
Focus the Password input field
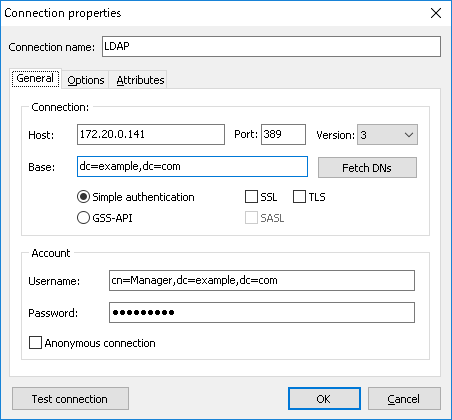coord(262,313)
